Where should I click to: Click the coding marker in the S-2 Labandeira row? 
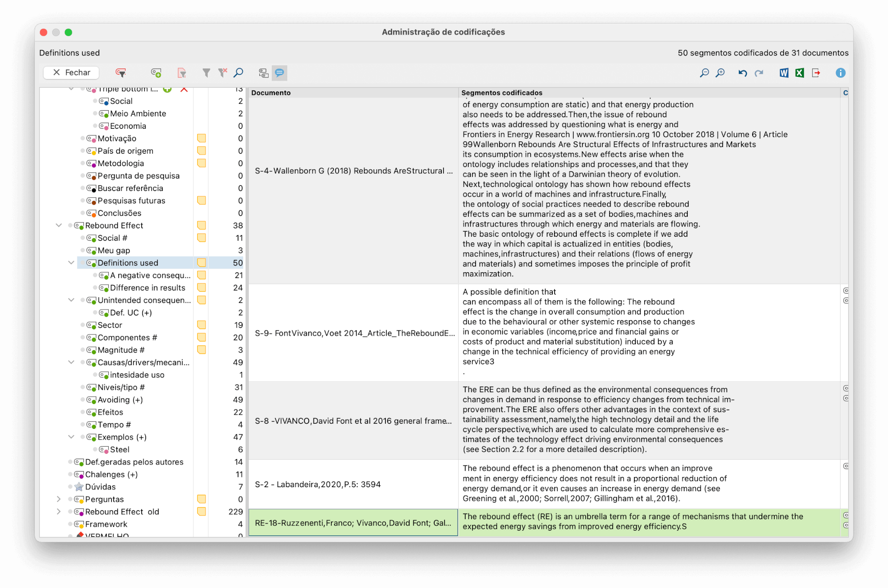coord(846,466)
